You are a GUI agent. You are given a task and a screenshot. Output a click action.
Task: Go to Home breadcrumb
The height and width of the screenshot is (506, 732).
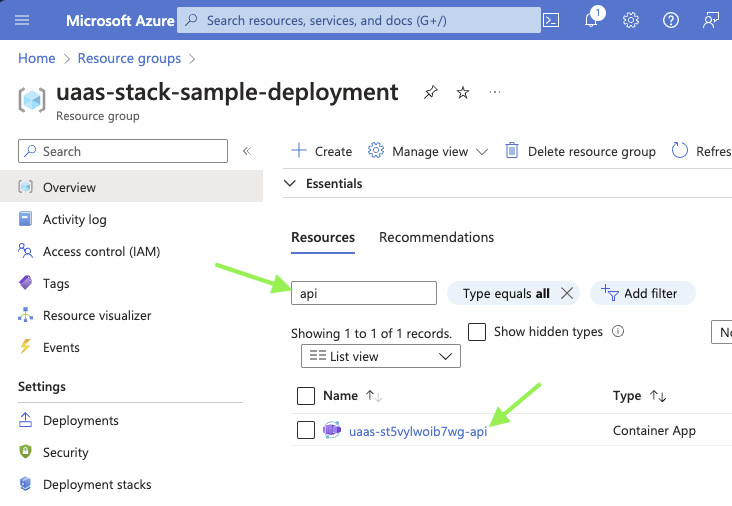(x=36, y=58)
